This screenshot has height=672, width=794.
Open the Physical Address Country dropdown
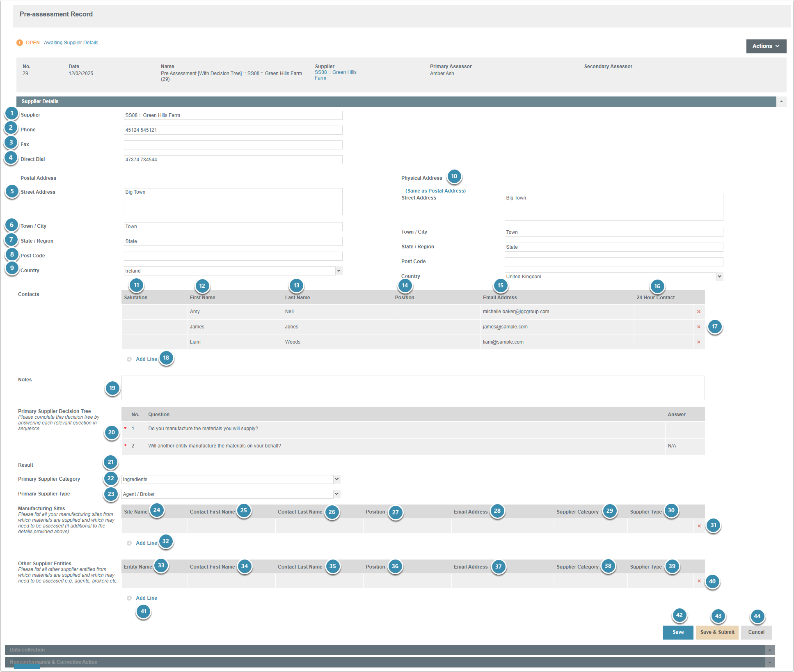point(719,277)
